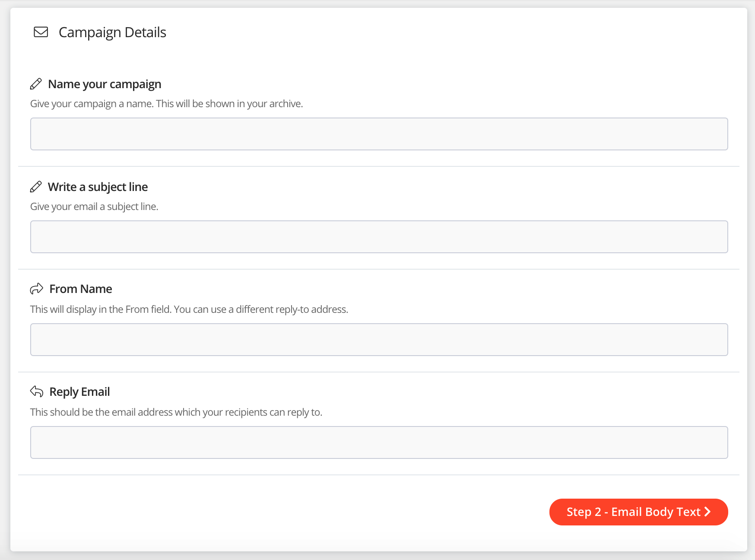Screen dimensions: 755x560
Task: Click the 'Reply Email' label
Action: (x=79, y=392)
